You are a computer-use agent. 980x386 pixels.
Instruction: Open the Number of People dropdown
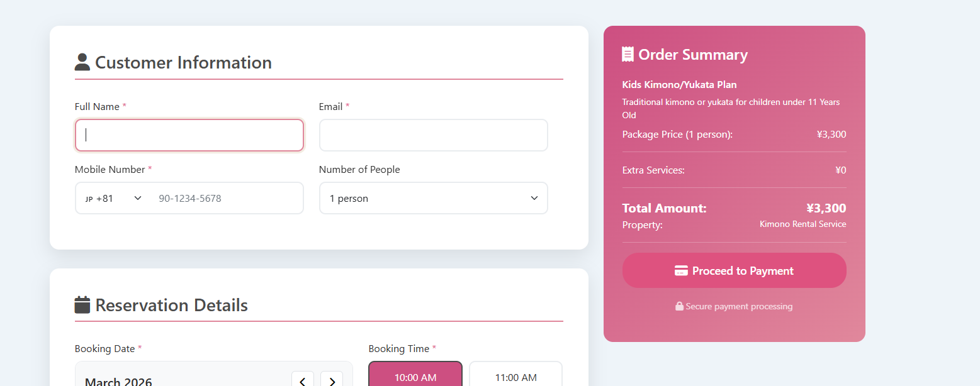(x=433, y=198)
